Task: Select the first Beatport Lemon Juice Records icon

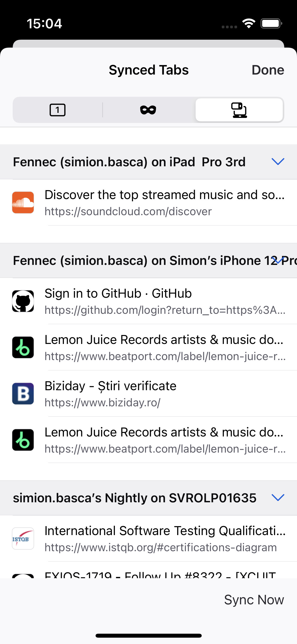Action: [23, 347]
